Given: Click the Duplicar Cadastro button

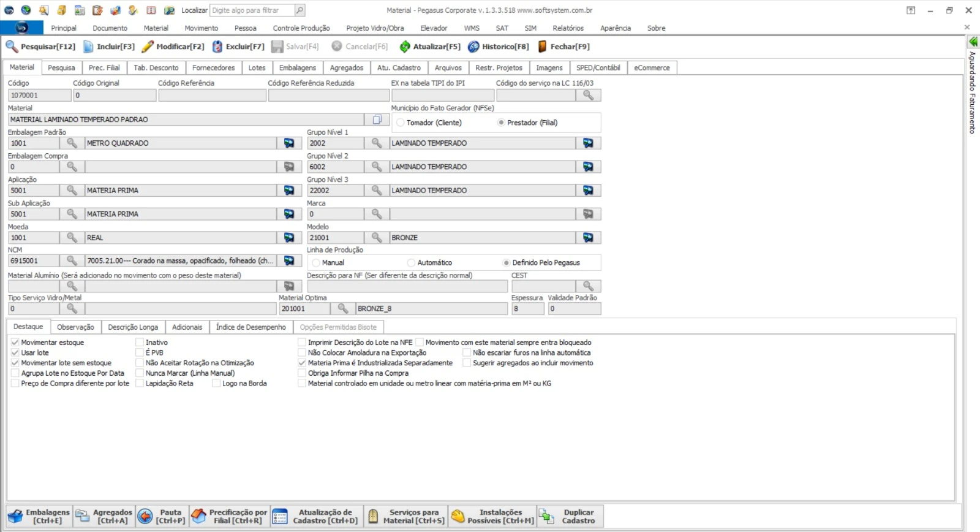Looking at the screenshot, I should point(570,516).
